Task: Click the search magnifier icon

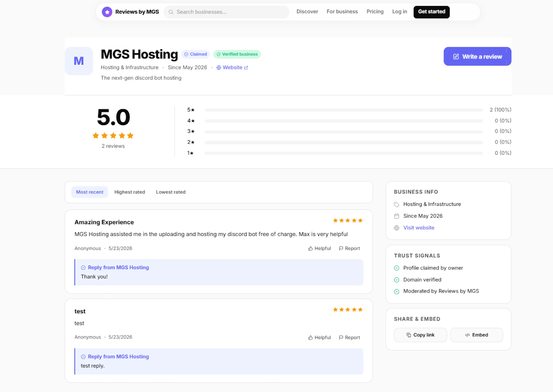Action: click(171, 12)
